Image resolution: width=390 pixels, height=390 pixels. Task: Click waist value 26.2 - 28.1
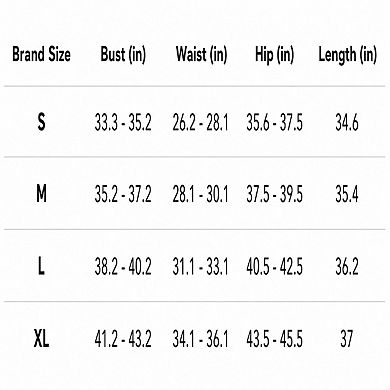tap(200, 122)
